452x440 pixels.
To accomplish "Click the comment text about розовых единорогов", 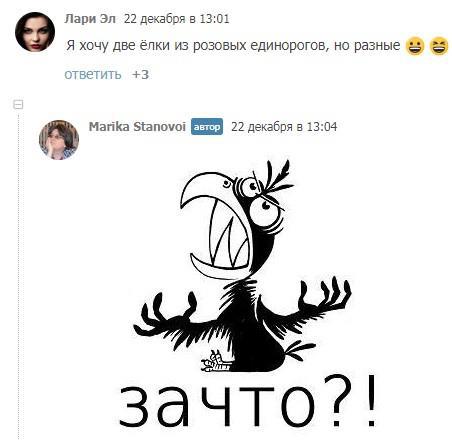I will coord(233,45).
